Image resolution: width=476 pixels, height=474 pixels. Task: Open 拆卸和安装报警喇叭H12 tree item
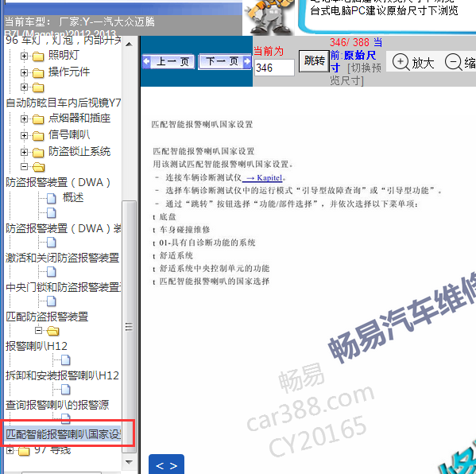tap(62, 375)
